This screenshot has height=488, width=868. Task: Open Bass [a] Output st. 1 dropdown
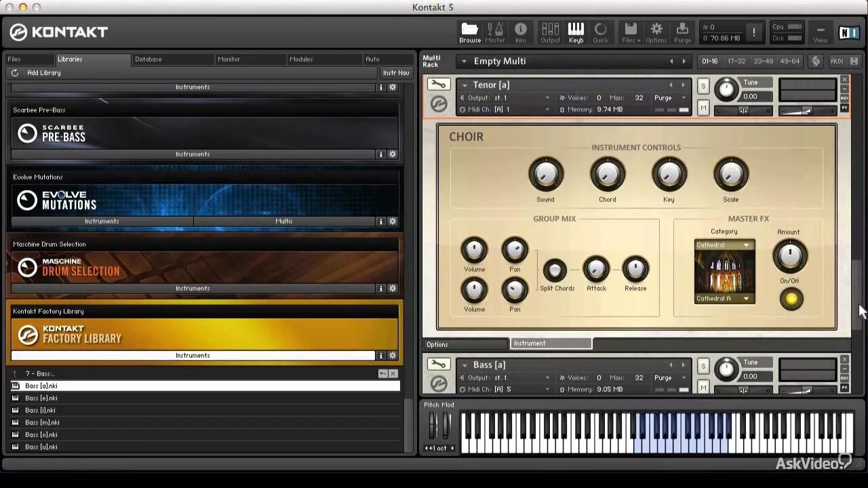[547, 378]
